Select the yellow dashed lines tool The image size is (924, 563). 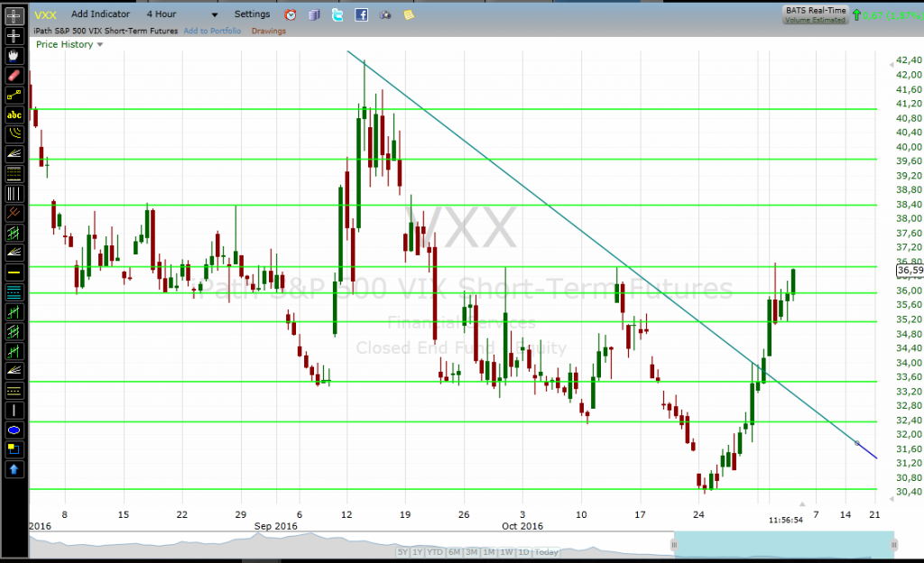(14, 391)
